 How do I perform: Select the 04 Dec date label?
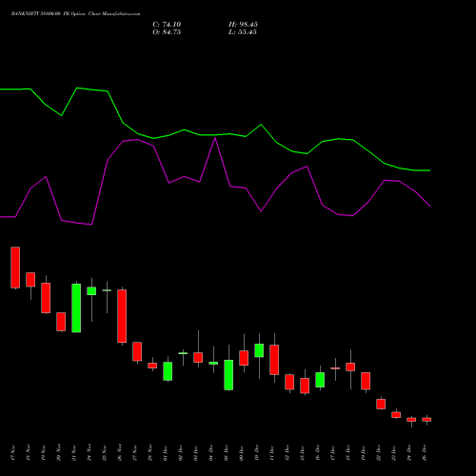pyautogui.click(x=211, y=452)
